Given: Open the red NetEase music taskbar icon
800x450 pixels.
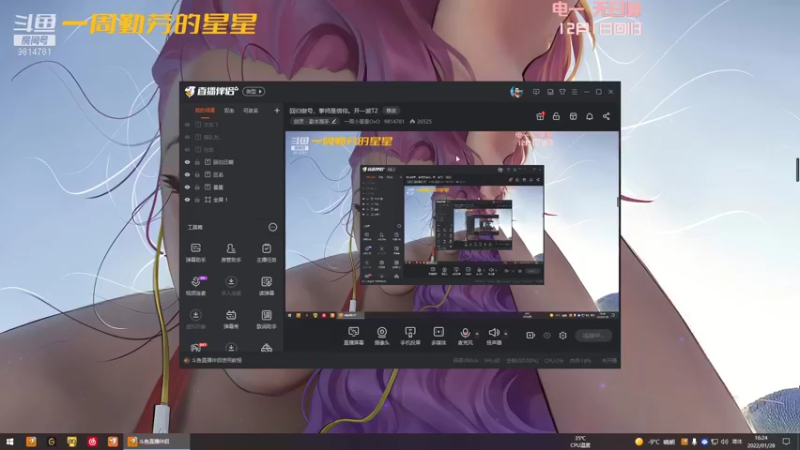Looking at the screenshot, I should point(92,441).
